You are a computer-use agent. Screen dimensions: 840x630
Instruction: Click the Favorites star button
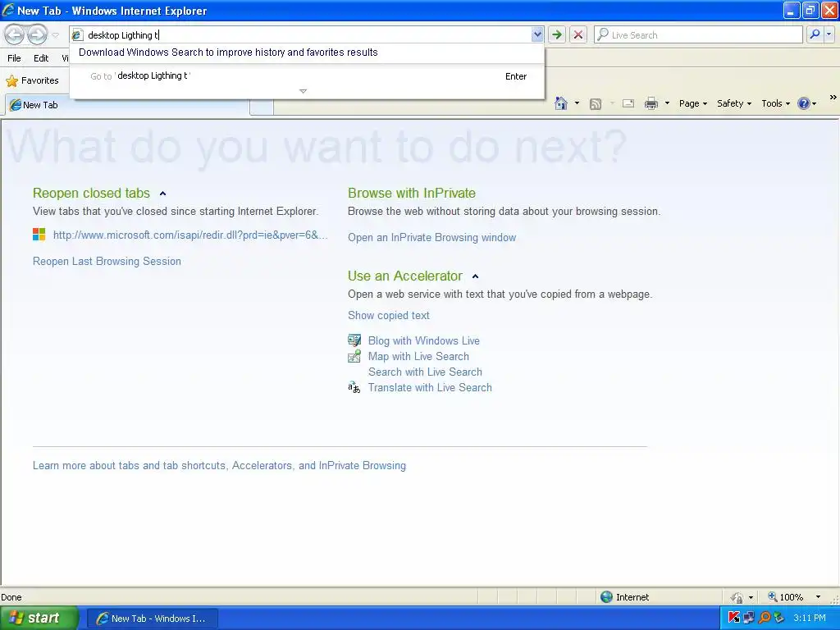(x=32, y=80)
